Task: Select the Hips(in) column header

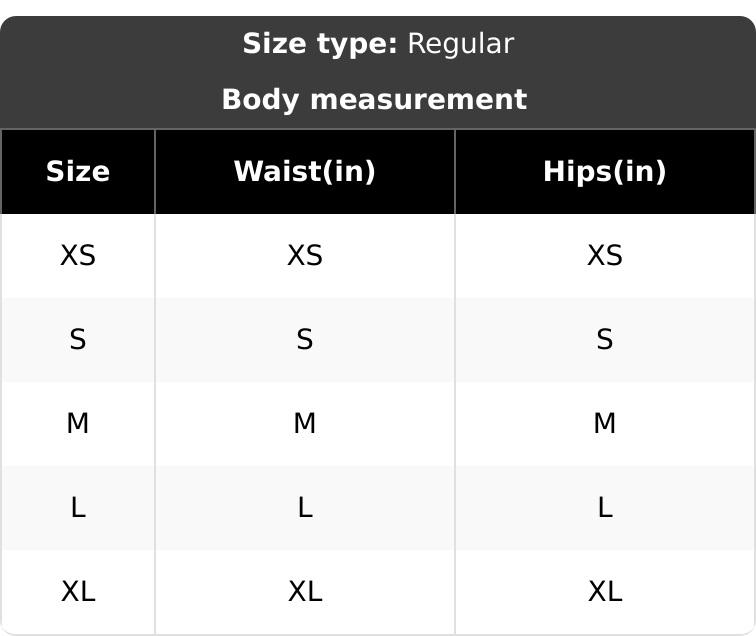Action: (605, 172)
